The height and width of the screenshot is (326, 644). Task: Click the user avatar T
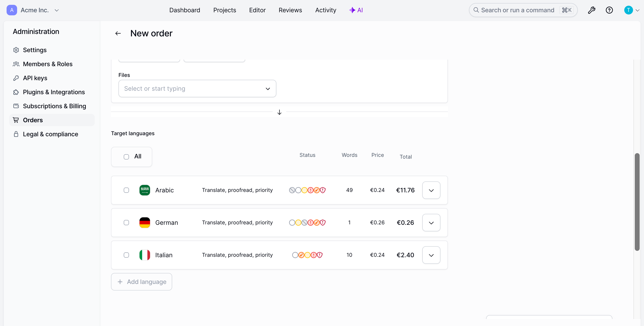pyautogui.click(x=628, y=10)
